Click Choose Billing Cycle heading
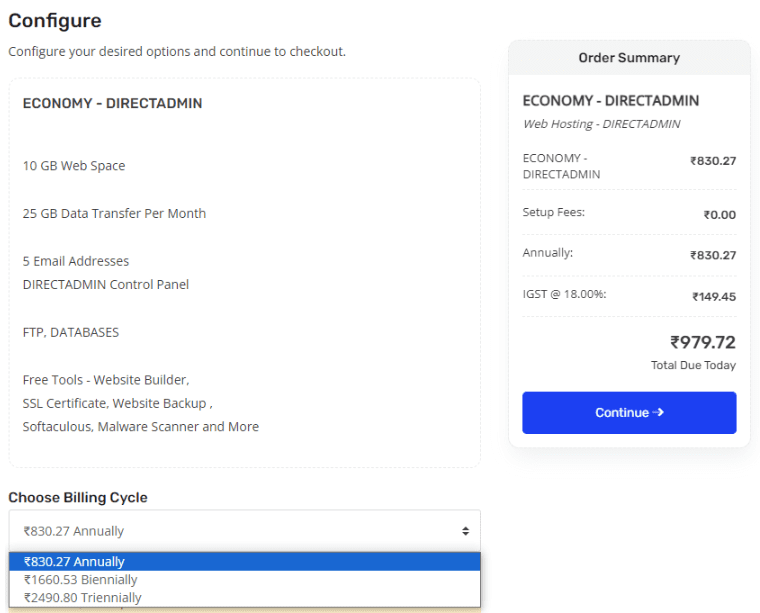The height and width of the screenshot is (613, 760). (x=78, y=498)
